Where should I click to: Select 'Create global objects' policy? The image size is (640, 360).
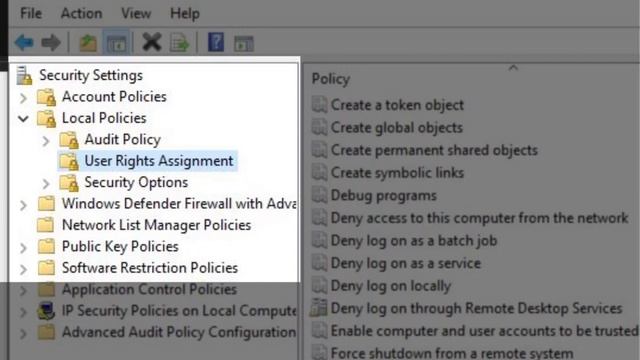(397, 128)
